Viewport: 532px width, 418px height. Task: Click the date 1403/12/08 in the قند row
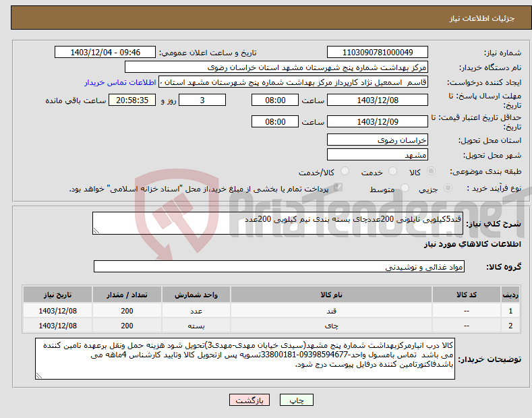click(57, 311)
